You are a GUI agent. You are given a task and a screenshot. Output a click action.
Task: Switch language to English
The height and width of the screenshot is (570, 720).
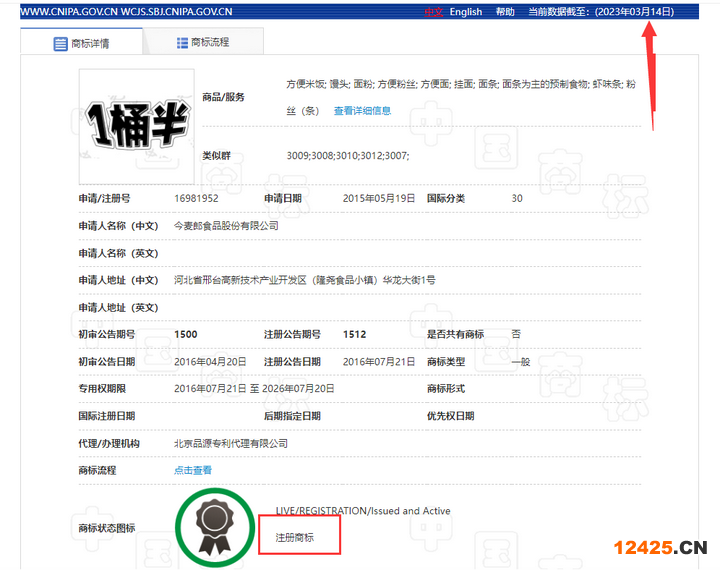tap(466, 12)
